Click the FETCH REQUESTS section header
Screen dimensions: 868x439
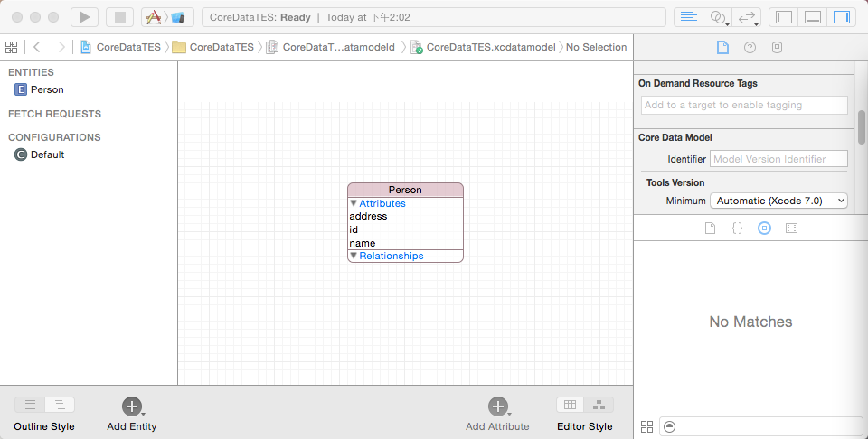[55, 114]
